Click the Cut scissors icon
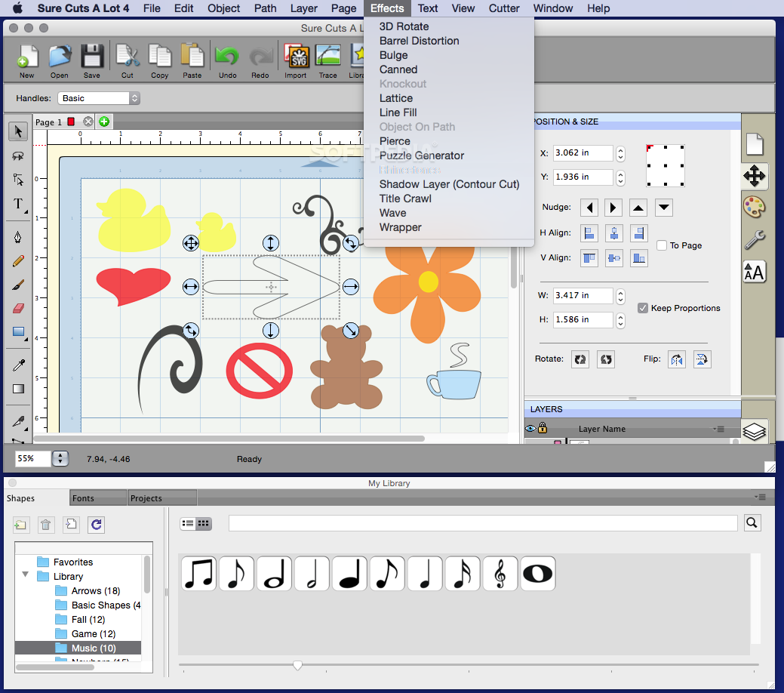 (x=128, y=61)
